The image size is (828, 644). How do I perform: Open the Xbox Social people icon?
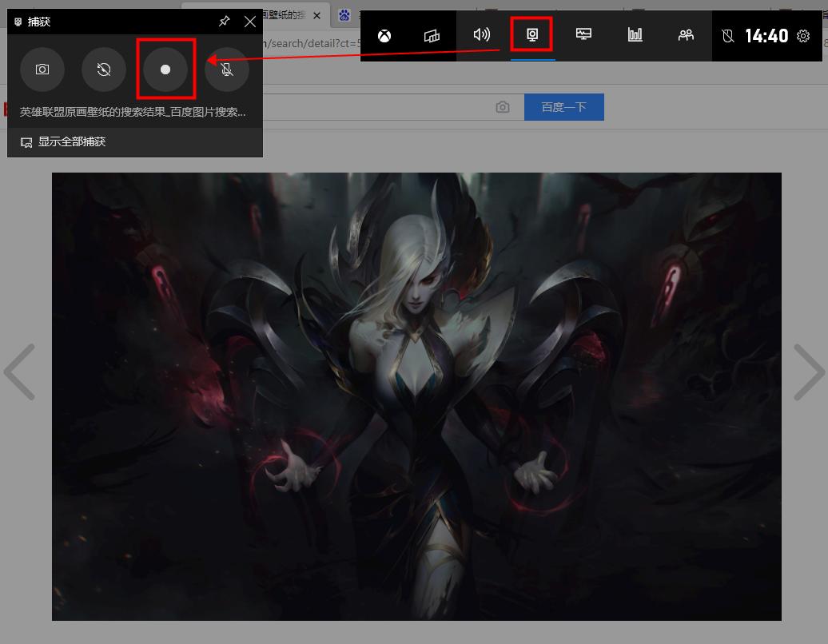click(686, 35)
